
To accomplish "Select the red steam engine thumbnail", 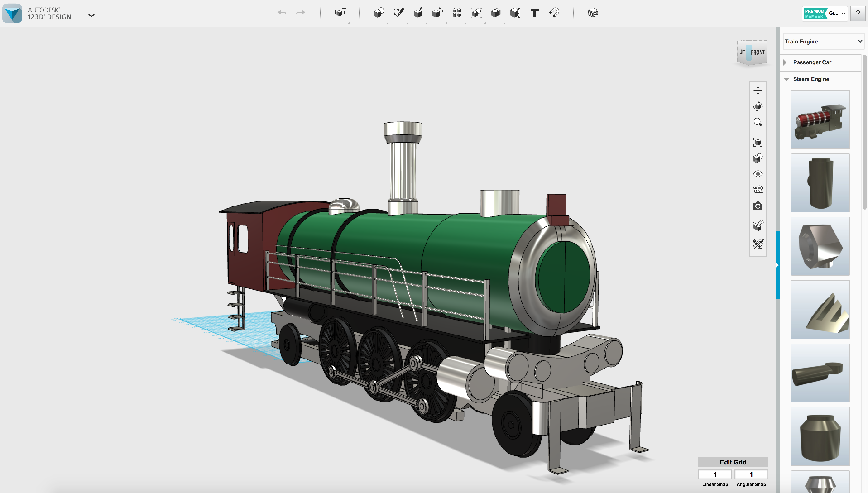I will point(820,120).
